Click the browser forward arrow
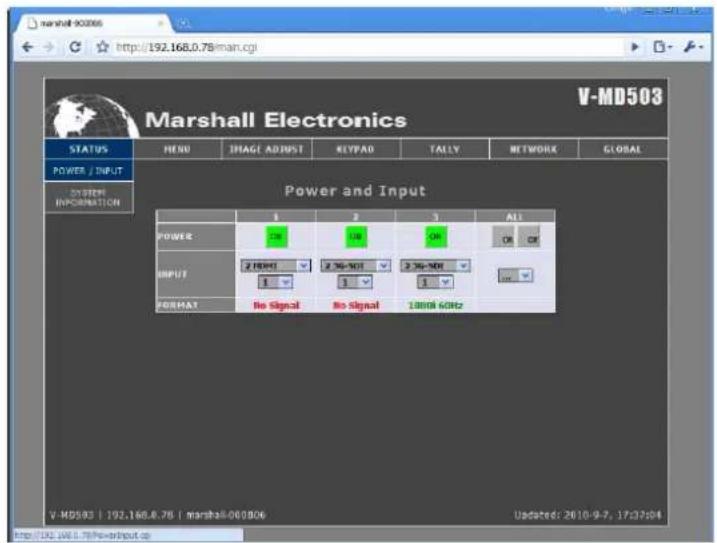The image size is (717, 543). 49,47
